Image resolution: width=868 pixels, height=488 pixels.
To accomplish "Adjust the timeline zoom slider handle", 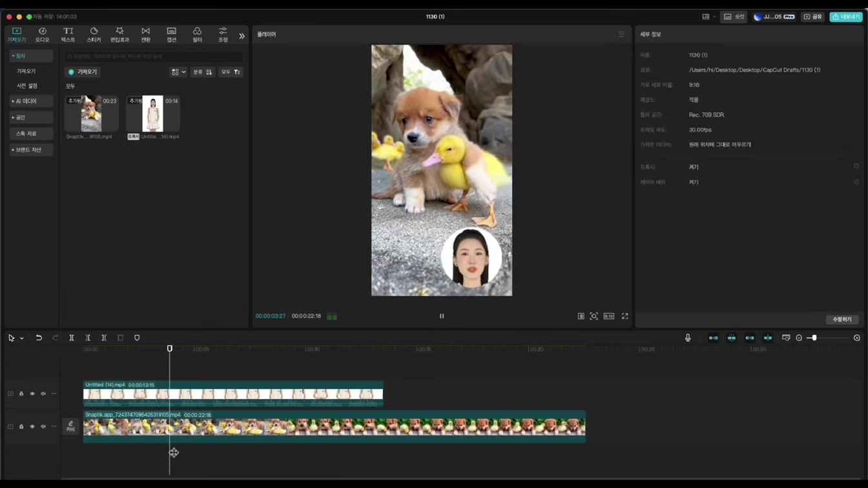I will (x=814, y=338).
